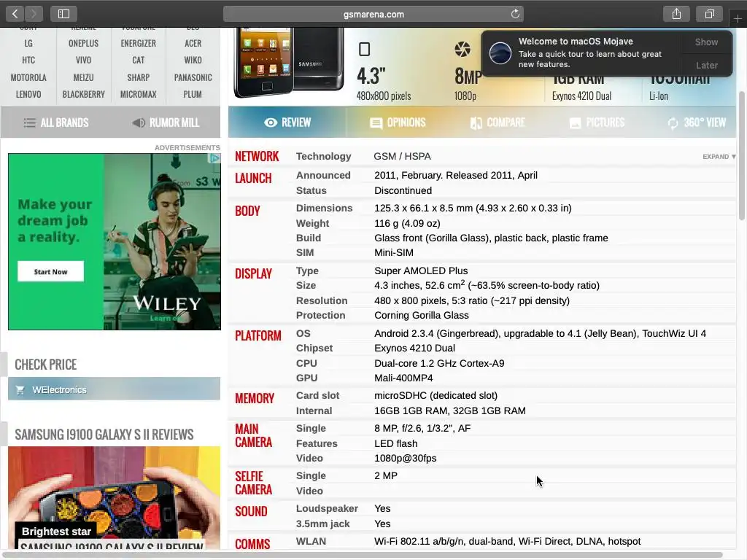Open the Cat brand link

(x=138, y=61)
